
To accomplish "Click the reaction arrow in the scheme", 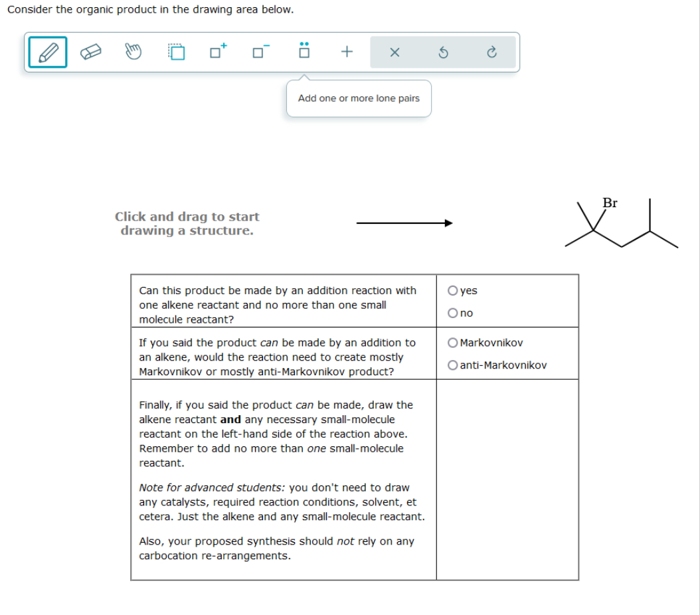I will (405, 223).
